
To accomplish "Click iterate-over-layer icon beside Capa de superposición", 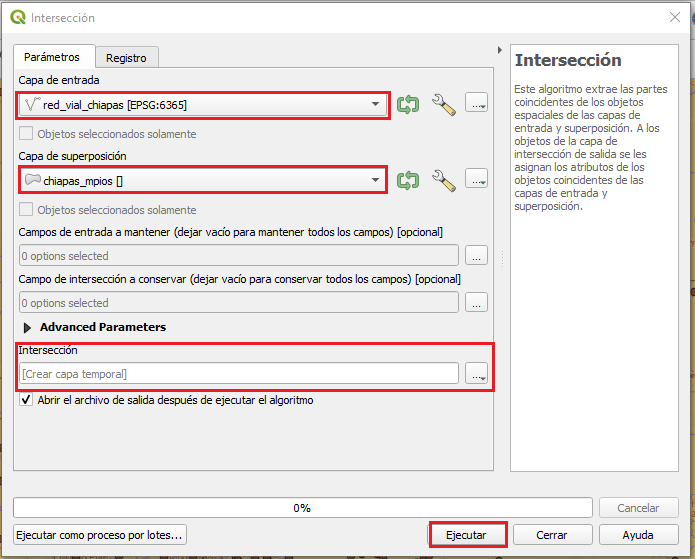I will coord(408,180).
